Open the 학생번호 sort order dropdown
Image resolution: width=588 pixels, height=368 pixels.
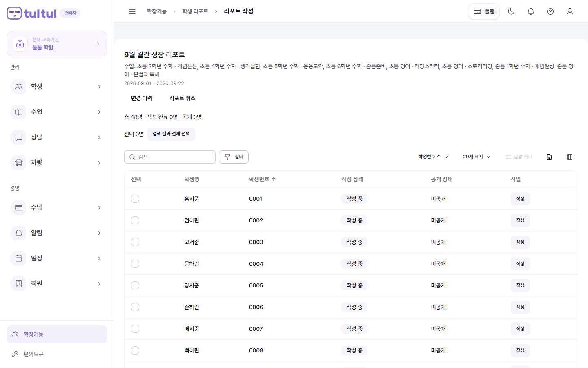pyautogui.click(x=433, y=157)
